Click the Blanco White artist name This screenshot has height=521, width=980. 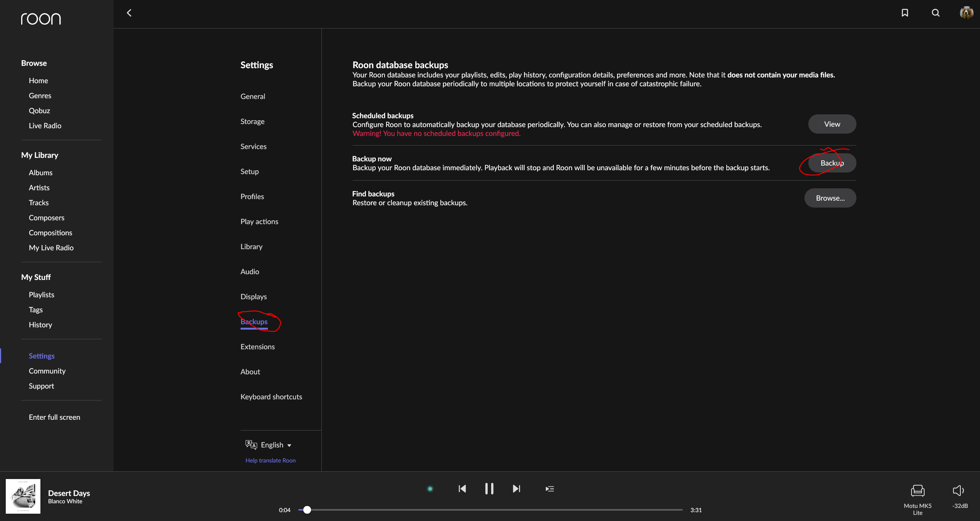click(x=65, y=501)
